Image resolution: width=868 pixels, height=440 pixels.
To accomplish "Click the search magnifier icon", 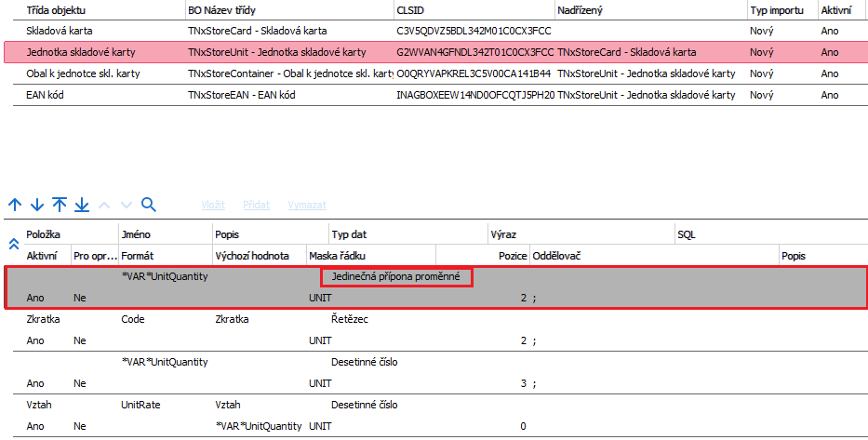I will [x=148, y=205].
